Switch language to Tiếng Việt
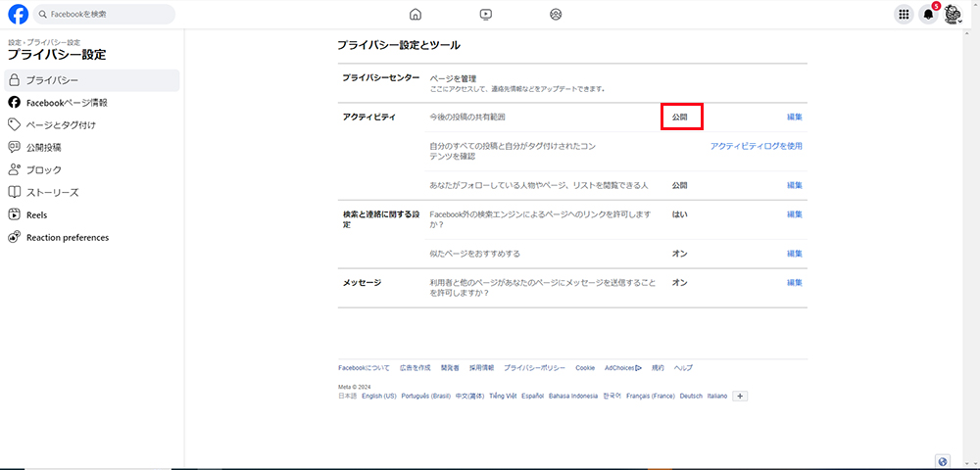The image size is (980, 470). [502, 397]
